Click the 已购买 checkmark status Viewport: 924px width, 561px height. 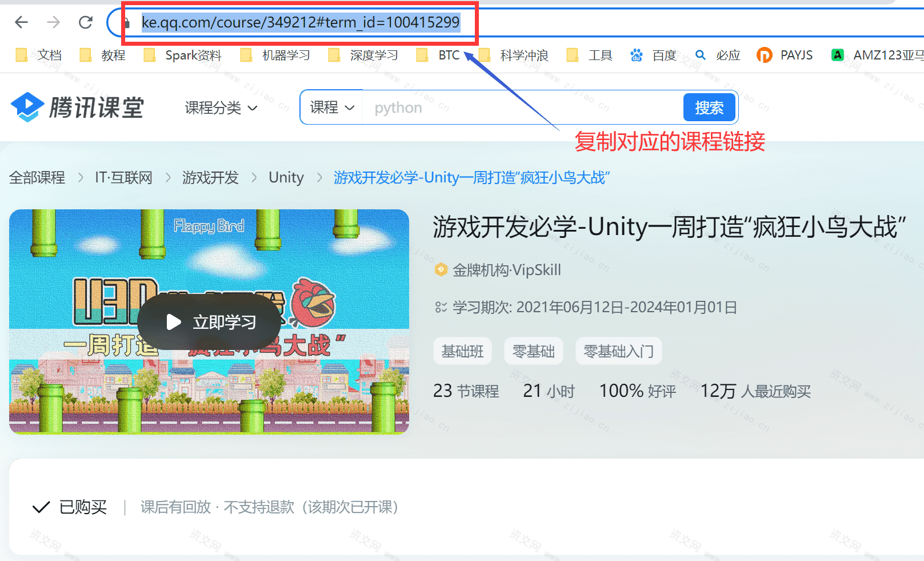[70, 507]
